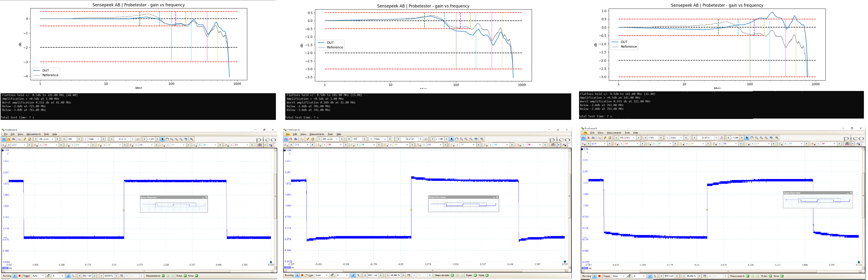Click Advanced trigger icon in left PicoScope window
The height and width of the screenshot is (280, 868).
coord(48,276)
